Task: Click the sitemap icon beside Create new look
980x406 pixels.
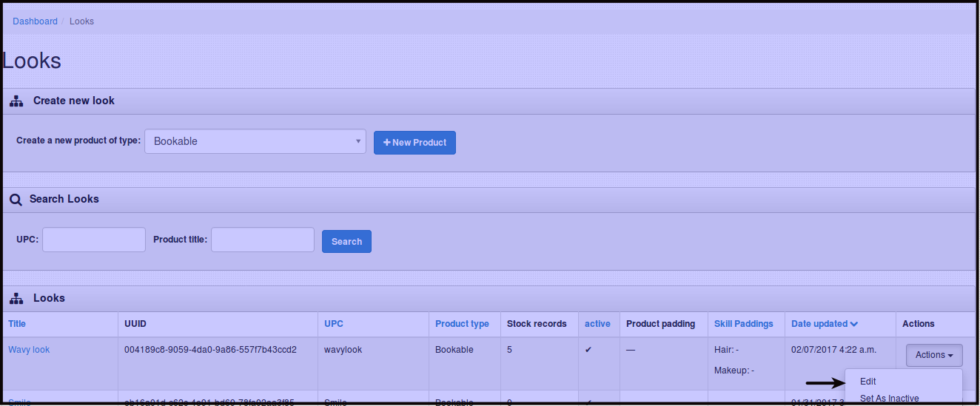Action: 16,101
